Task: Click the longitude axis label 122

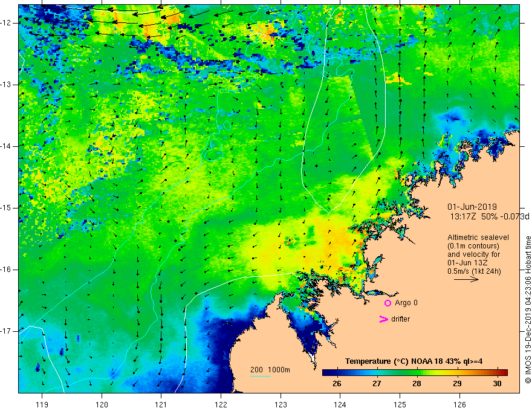Action: [x=221, y=404]
